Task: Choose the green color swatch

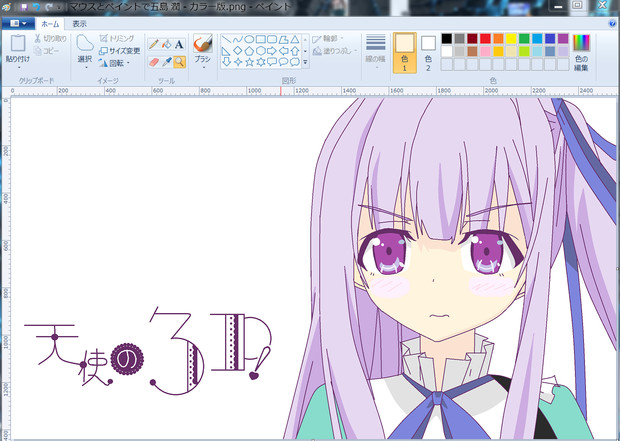Action: (524, 38)
